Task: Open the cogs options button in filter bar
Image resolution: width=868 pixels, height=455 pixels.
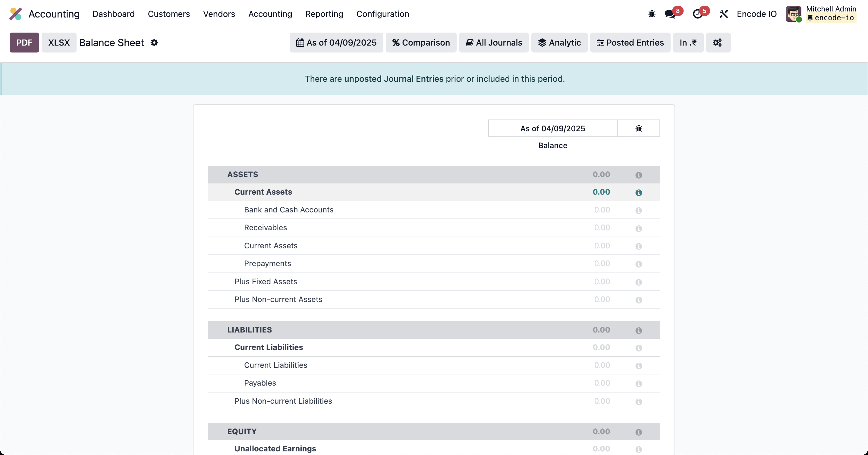Action: 718,43
